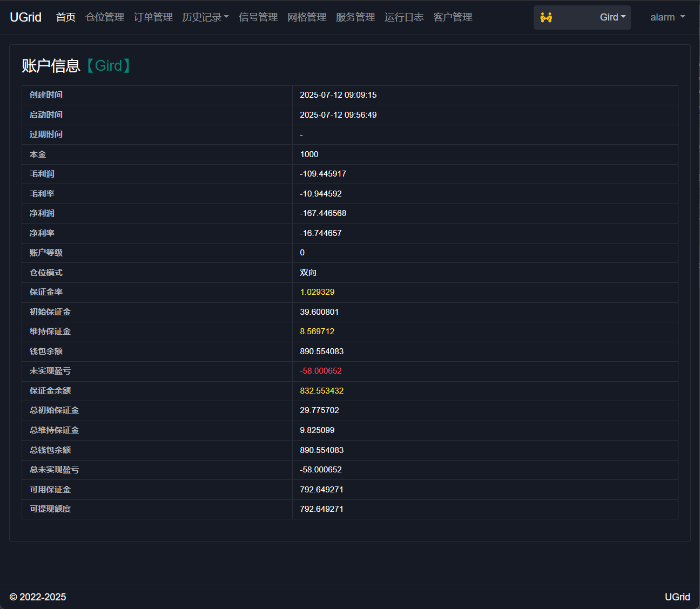The height and width of the screenshot is (609, 700).
Task: Expand the 历史记录 dropdown menu
Action: [x=205, y=17]
